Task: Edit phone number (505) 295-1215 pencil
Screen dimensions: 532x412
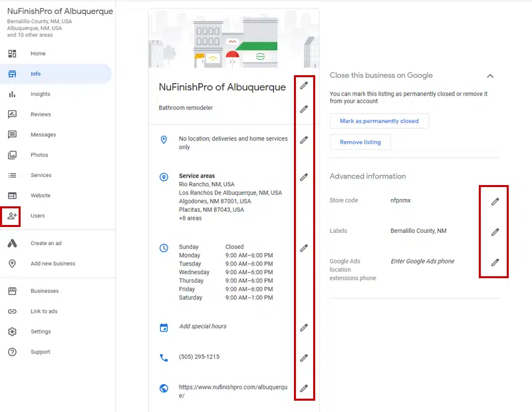Action: point(304,357)
